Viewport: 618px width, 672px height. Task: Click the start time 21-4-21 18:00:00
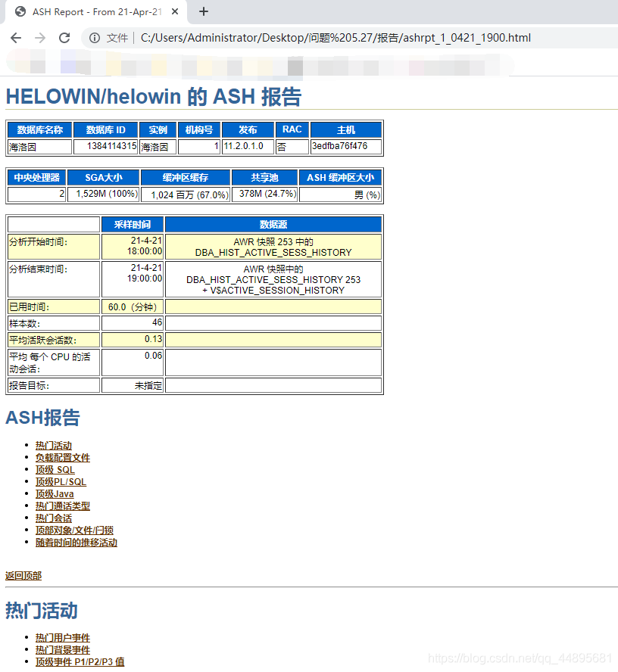point(133,247)
